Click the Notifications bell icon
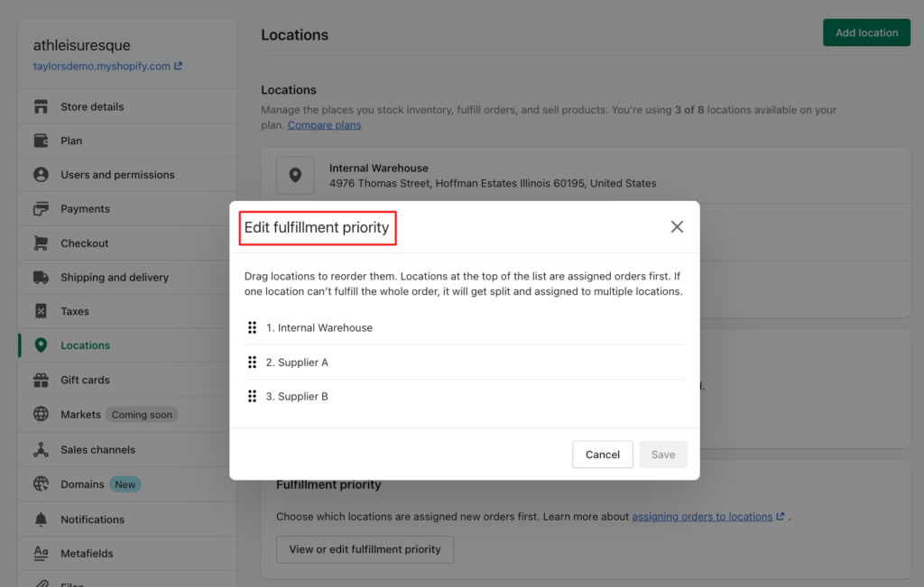Screen dimensions: 924x587 pos(42,519)
